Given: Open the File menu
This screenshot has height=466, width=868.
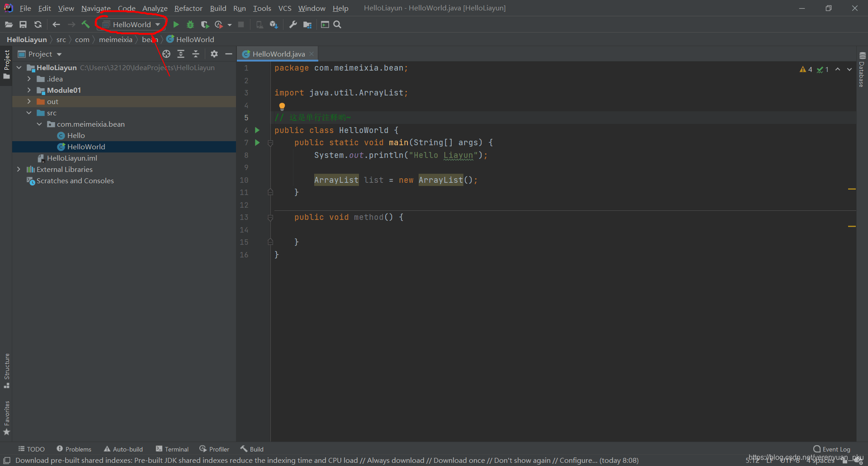Looking at the screenshot, I should tap(25, 8).
